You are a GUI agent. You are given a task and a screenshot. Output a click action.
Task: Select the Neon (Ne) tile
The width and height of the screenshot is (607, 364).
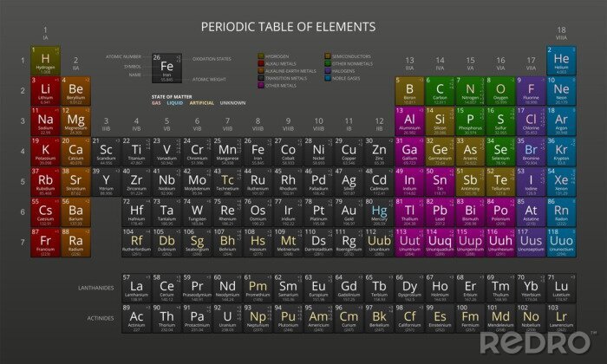click(561, 91)
